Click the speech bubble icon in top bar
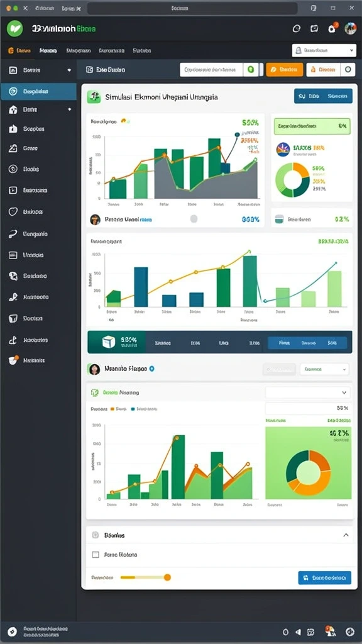The image size is (362, 644). click(x=314, y=28)
